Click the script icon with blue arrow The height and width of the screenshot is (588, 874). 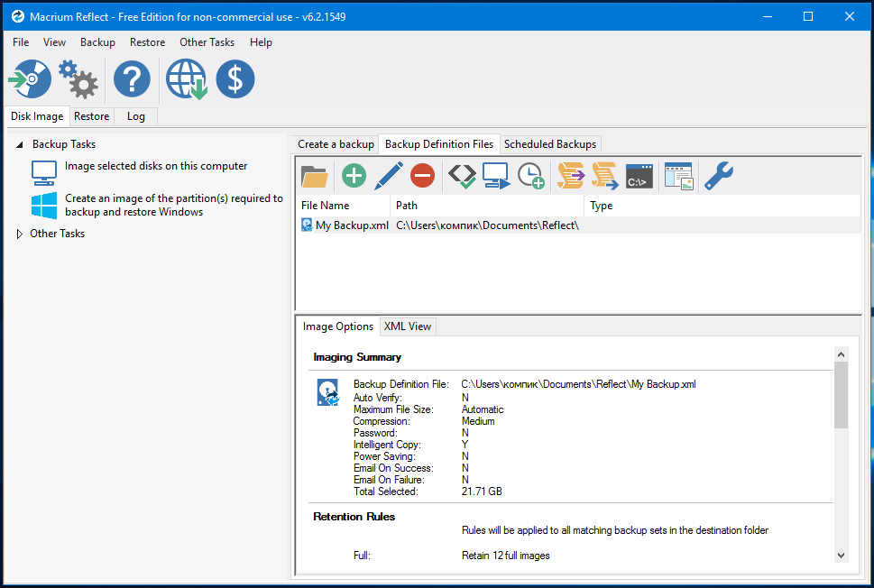(605, 176)
